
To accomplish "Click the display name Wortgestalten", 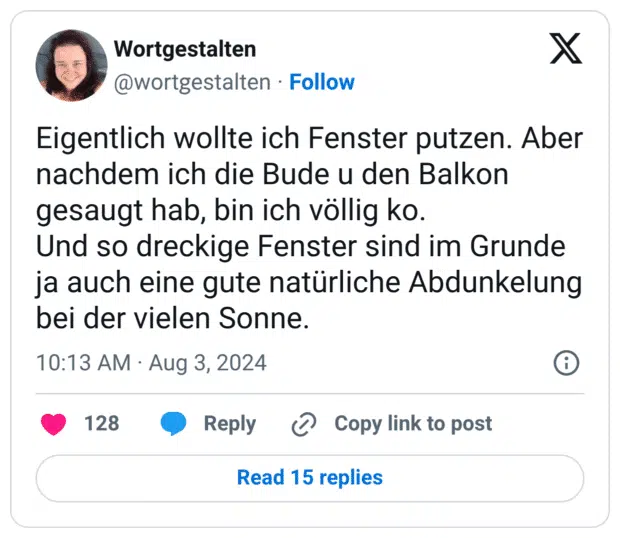I will [x=185, y=49].
